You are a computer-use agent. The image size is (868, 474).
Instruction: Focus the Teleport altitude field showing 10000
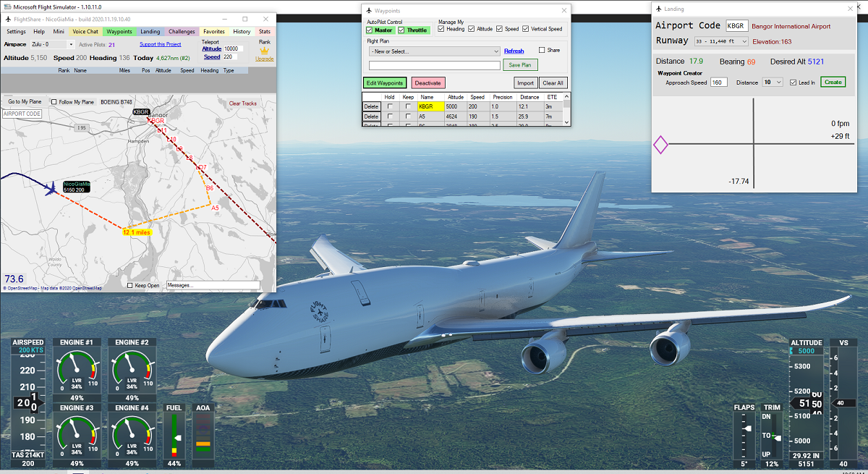click(235, 48)
